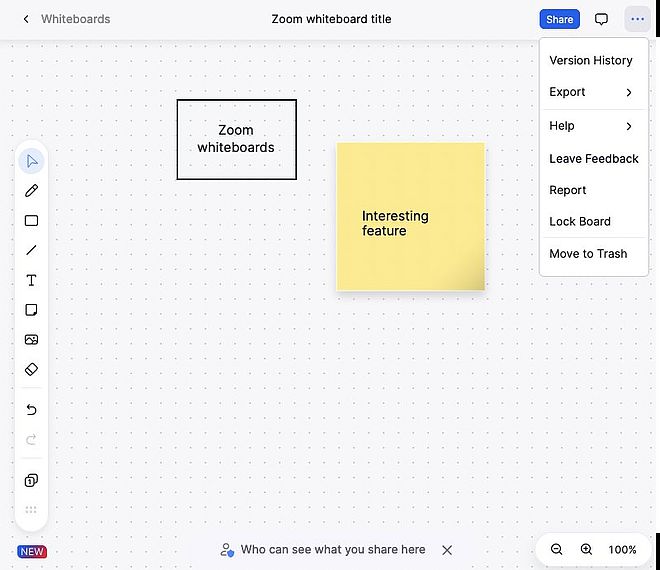The height and width of the screenshot is (570, 660).
Task: Select the Zoom whiteboards rectangle shape
Action: click(237, 139)
